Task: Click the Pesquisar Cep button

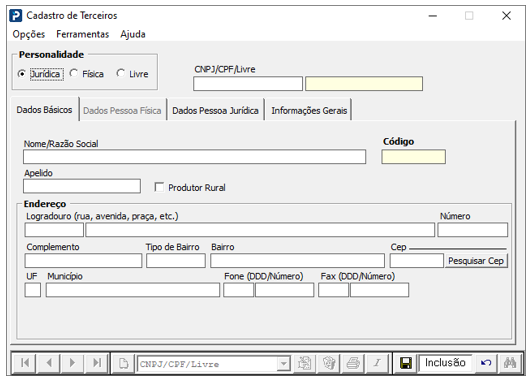Action: tap(476, 261)
